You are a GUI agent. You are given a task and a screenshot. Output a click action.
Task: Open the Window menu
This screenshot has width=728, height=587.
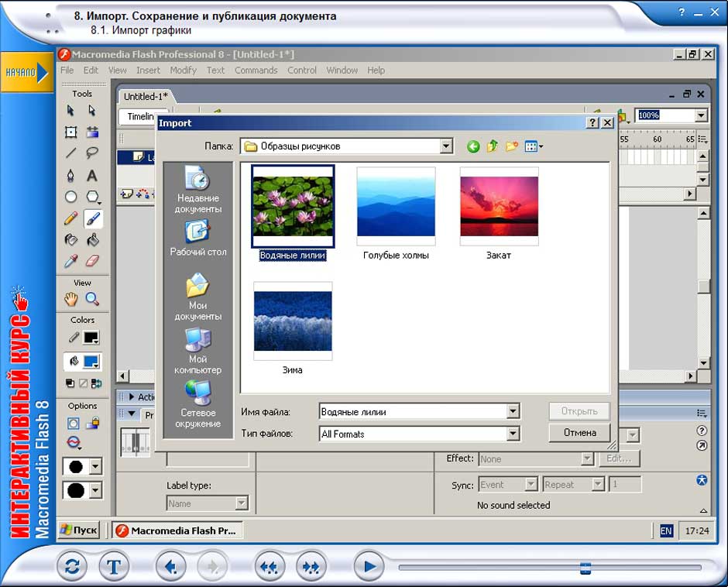pos(342,70)
